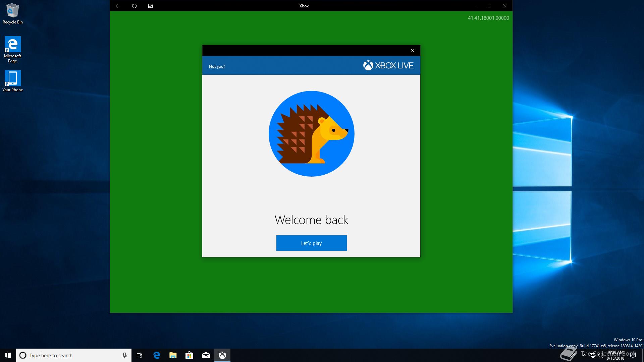Select the Microsoft Edge desktop shortcut

pos(13,49)
